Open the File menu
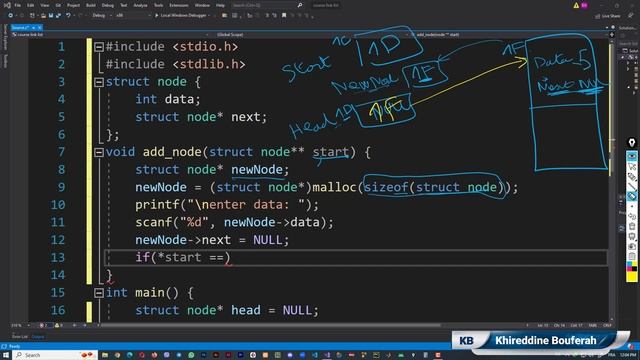 click(x=18, y=5)
